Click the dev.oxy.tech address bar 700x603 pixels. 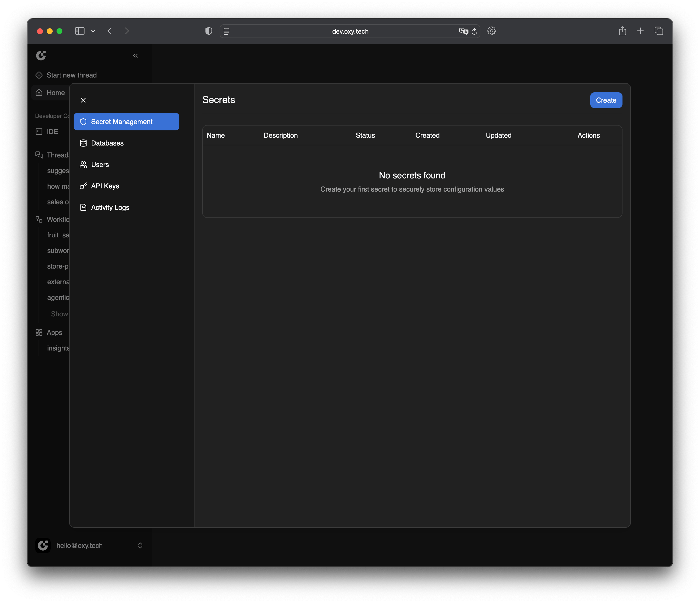(350, 31)
